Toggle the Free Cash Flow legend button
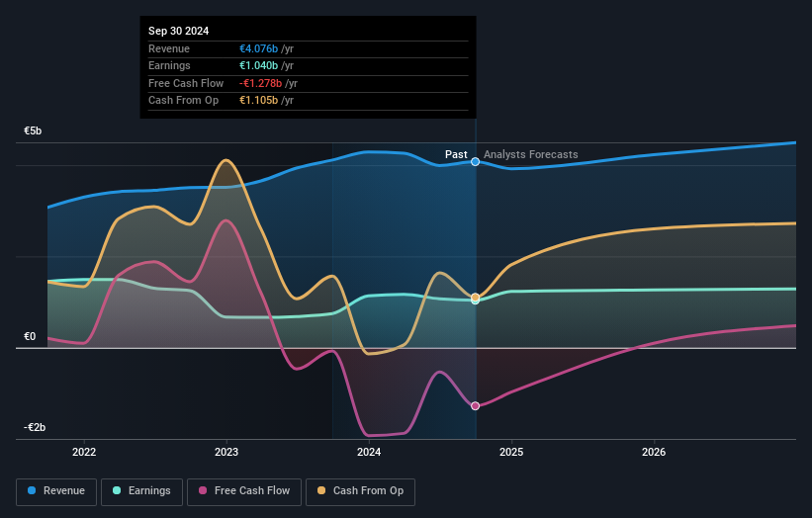This screenshot has width=812, height=518. (x=244, y=491)
